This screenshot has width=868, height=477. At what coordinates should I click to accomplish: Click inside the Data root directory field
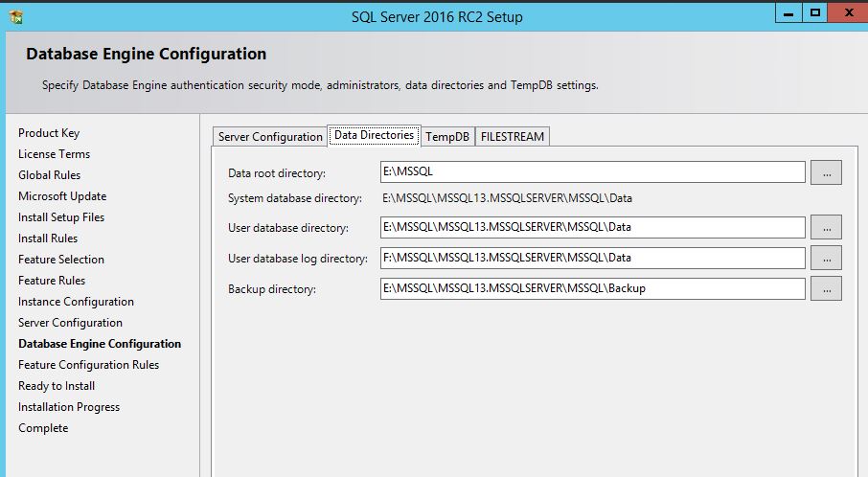pyautogui.click(x=592, y=172)
